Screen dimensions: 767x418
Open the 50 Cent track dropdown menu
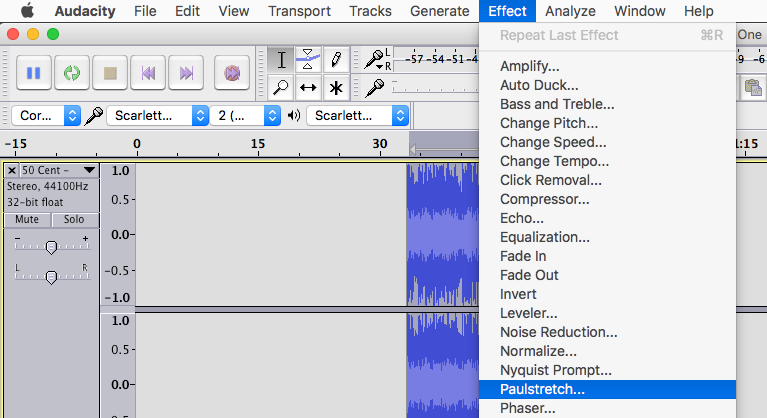89,170
